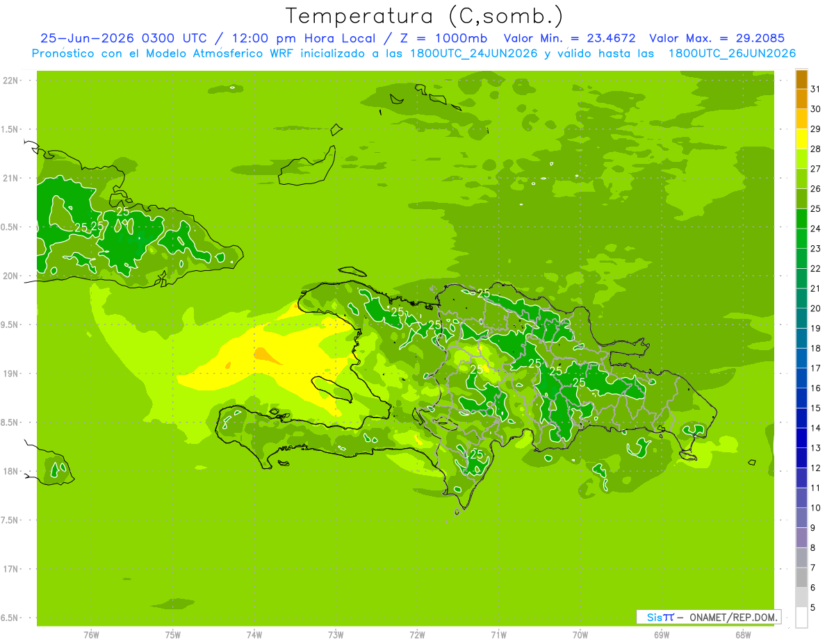Pick the teal swatch between 19 and 20
The image size is (834, 644).
(801, 318)
